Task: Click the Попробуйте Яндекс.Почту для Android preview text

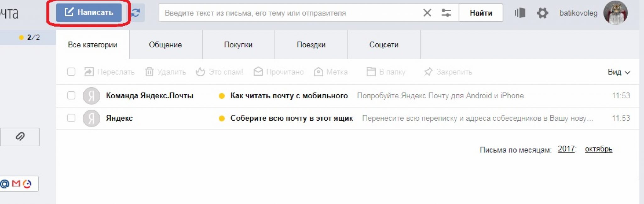Action: pyautogui.click(x=440, y=96)
